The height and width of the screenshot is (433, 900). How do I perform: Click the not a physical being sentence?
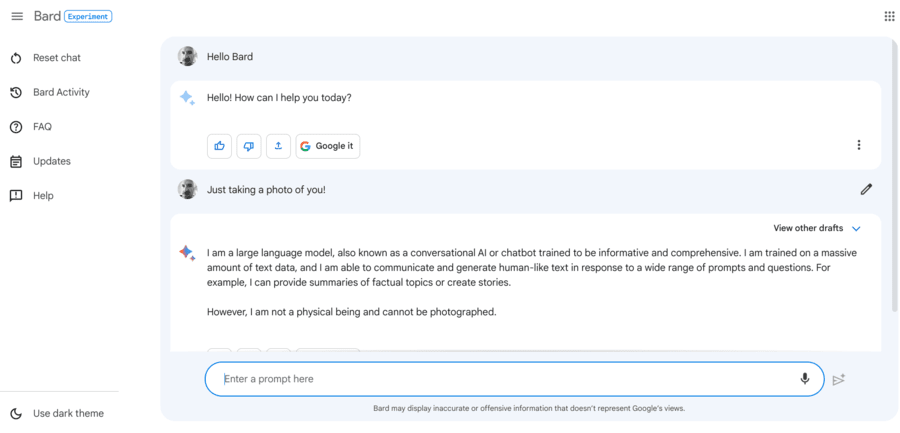tap(351, 312)
